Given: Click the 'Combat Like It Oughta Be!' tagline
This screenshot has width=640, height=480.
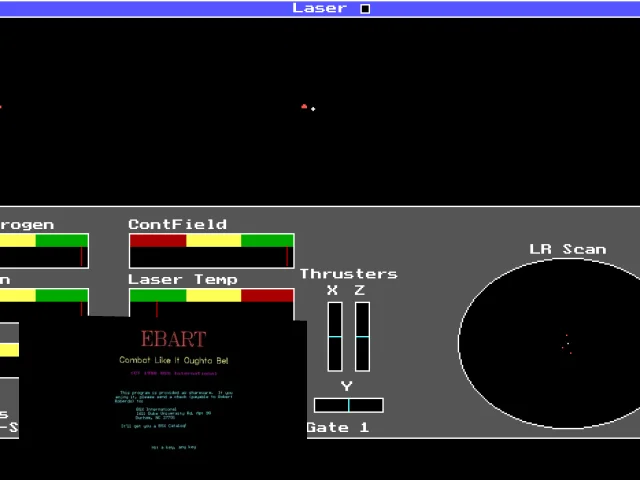Looking at the screenshot, I should (174, 360).
